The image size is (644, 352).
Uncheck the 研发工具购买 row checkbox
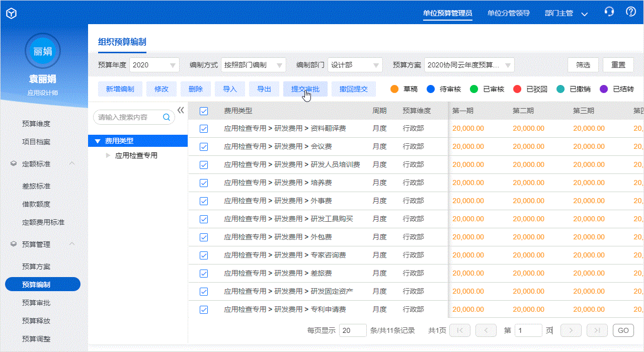tap(204, 219)
